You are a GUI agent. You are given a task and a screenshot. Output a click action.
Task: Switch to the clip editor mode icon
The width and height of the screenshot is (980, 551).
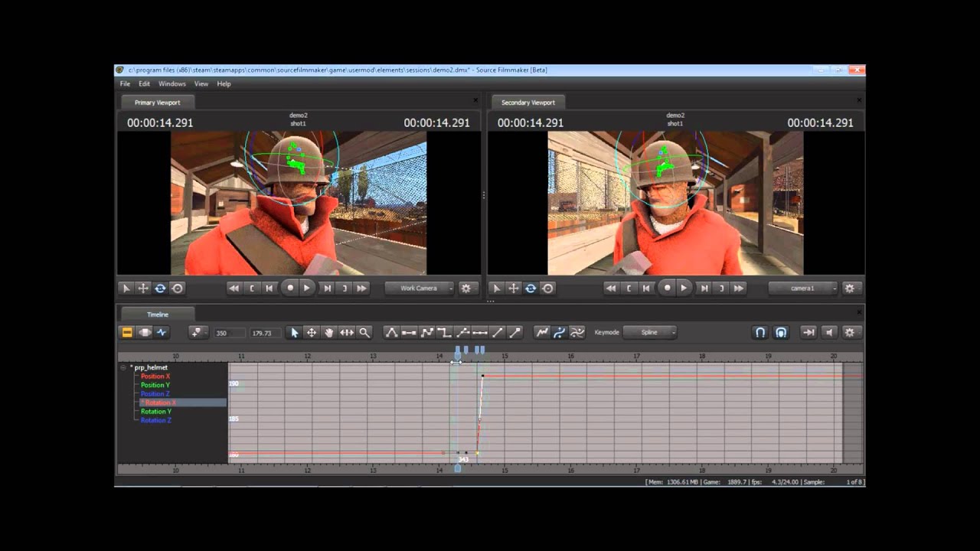127,332
